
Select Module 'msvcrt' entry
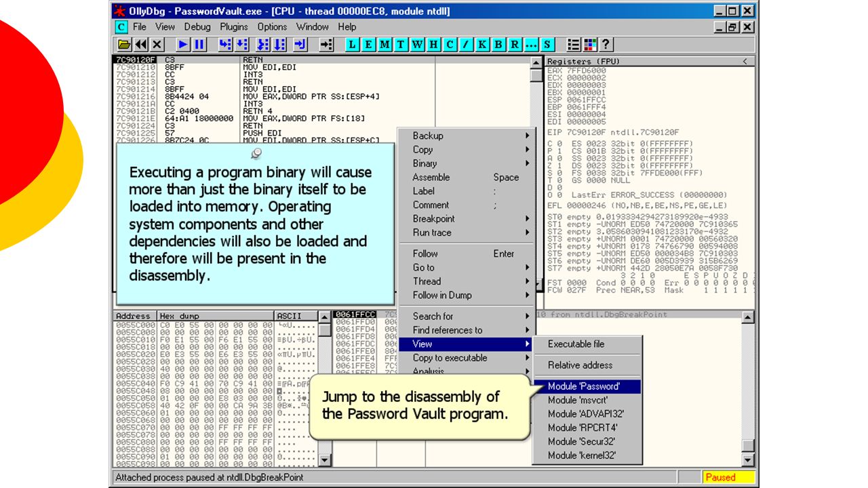587,401
